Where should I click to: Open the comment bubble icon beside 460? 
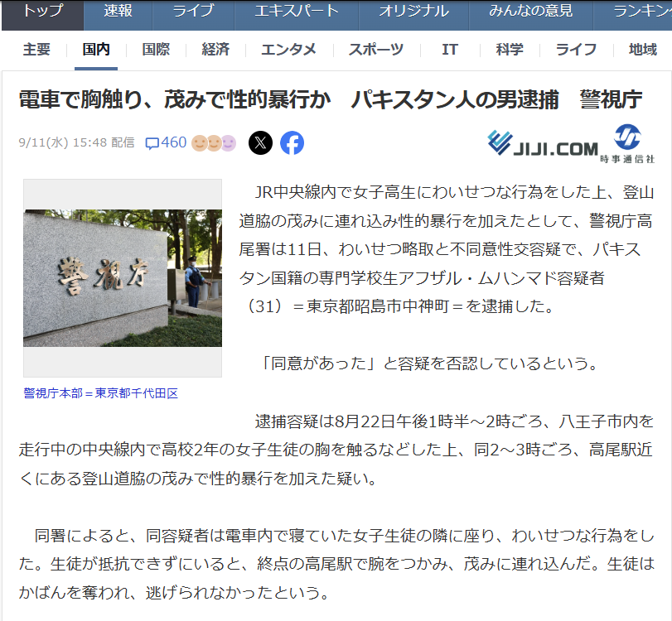pyautogui.click(x=152, y=143)
